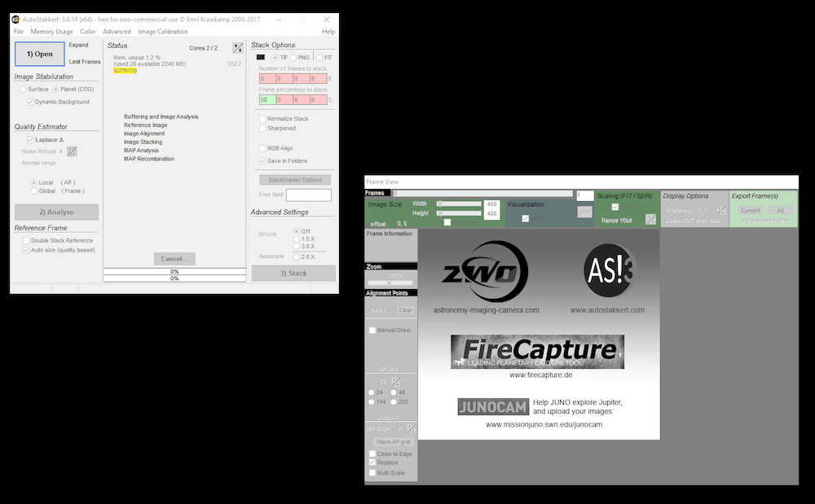Enable the Normalize Stack checkbox
815x504 pixels.
(x=262, y=119)
